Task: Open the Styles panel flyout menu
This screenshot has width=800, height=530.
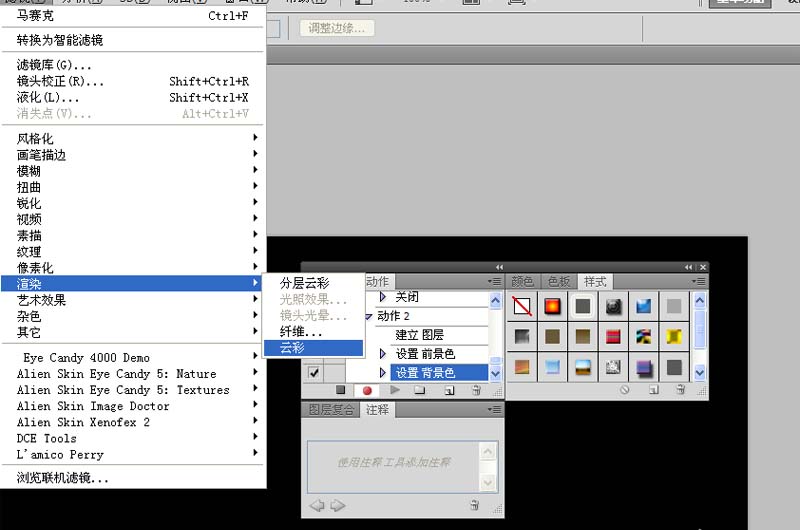Action: (x=699, y=282)
